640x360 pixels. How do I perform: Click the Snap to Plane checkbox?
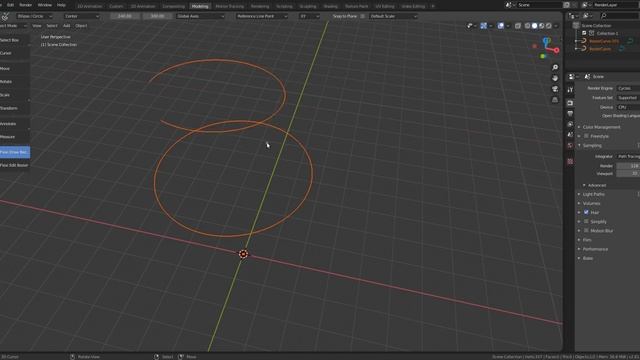pyautogui.click(x=362, y=16)
